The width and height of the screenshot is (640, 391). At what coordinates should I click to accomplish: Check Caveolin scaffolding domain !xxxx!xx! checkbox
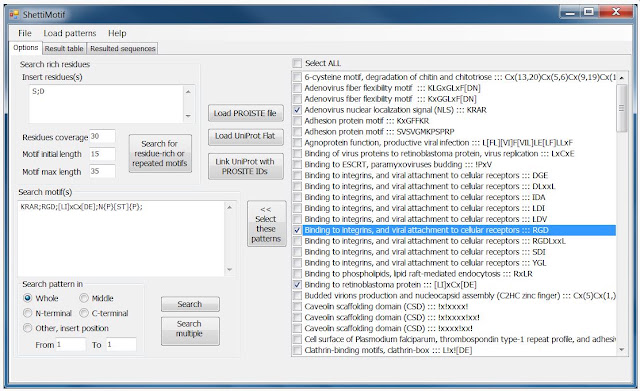point(297,329)
